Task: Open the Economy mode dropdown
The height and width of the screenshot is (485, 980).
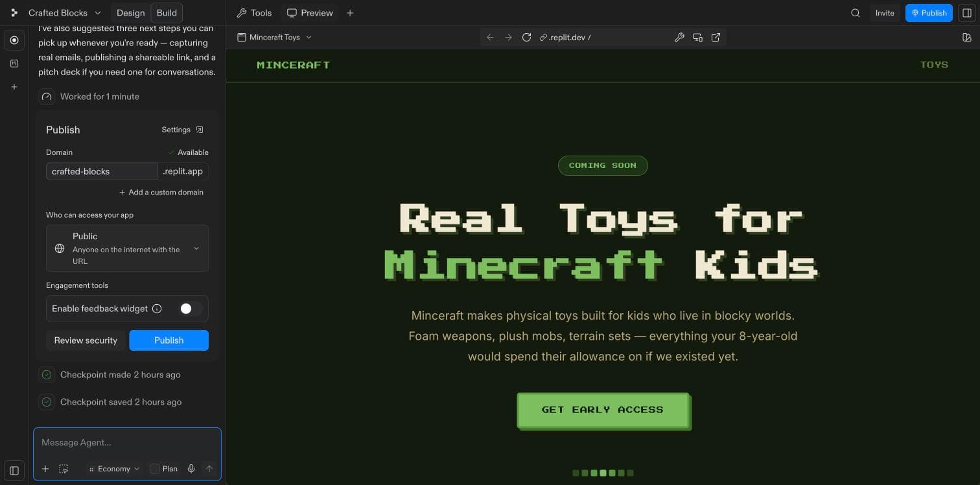Action: [x=114, y=469]
